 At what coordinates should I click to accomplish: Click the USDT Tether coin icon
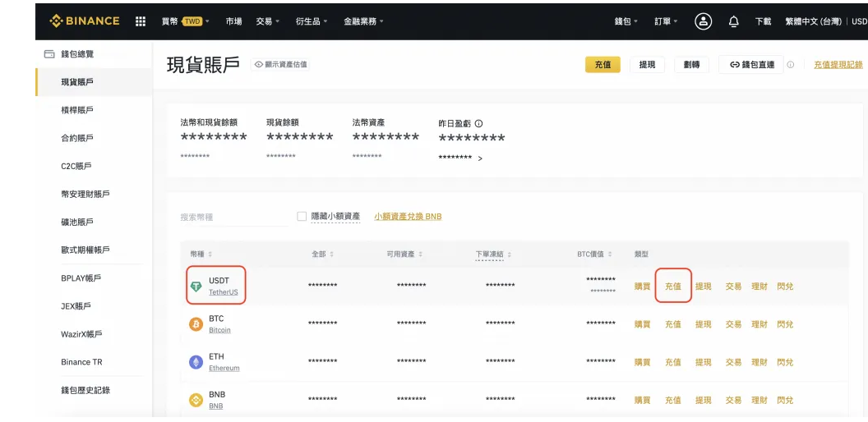pos(196,287)
